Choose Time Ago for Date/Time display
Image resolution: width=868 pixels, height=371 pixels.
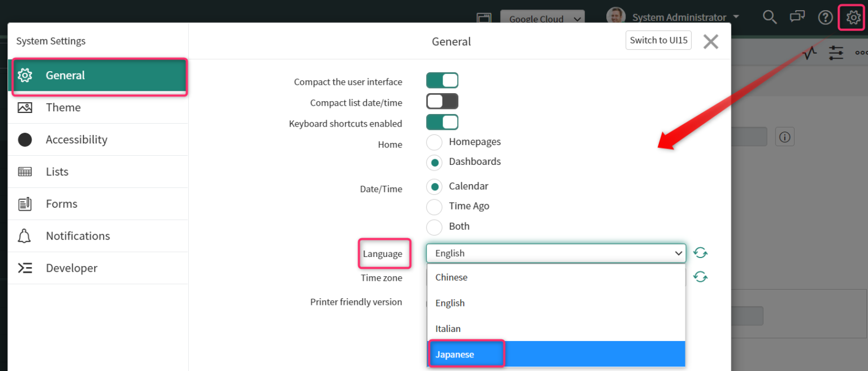(434, 207)
